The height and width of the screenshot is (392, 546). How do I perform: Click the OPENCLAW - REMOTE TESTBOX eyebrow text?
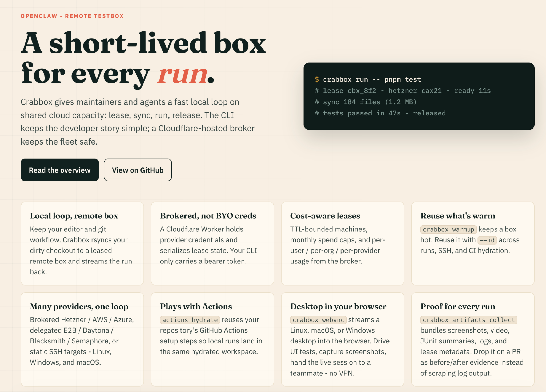(x=72, y=16)
